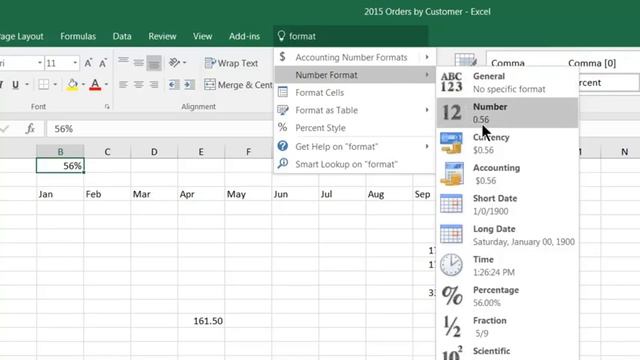This screenshot has width=640, height=360.
Task: Toggle Wrap Text
Action: 231,63
